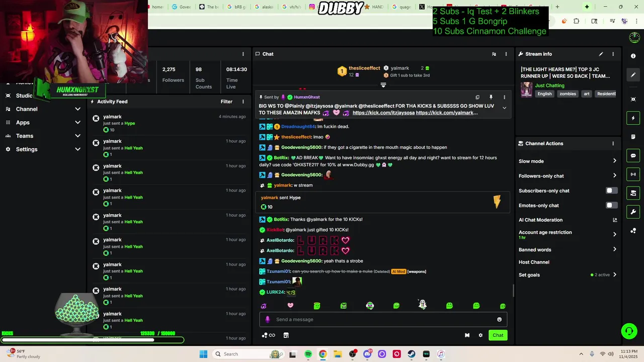
Task: Open a new browser tab
Action: (x=557, y=7)
